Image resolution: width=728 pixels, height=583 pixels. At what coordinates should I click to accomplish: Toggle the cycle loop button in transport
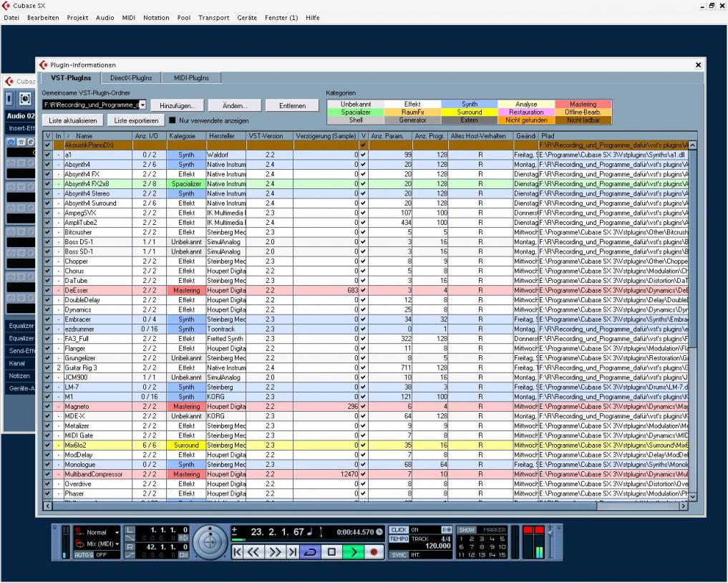[311, 552]
